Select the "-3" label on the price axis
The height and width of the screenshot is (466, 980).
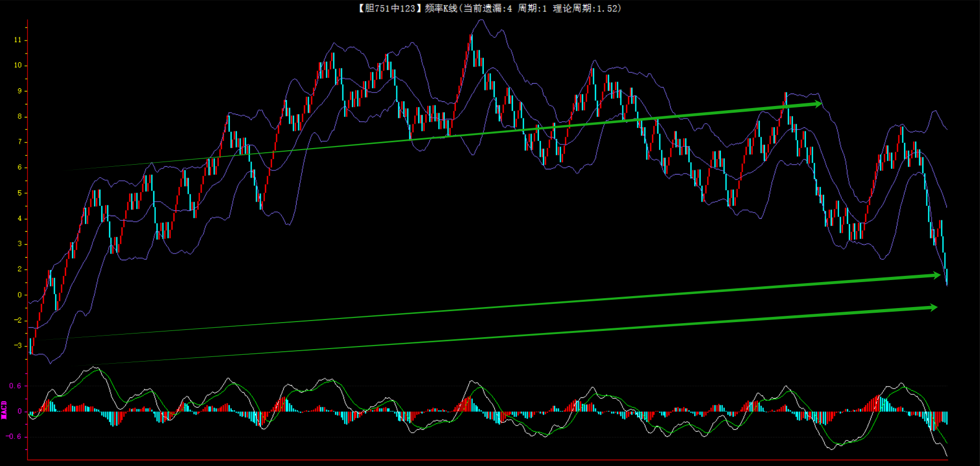point(18,345)
